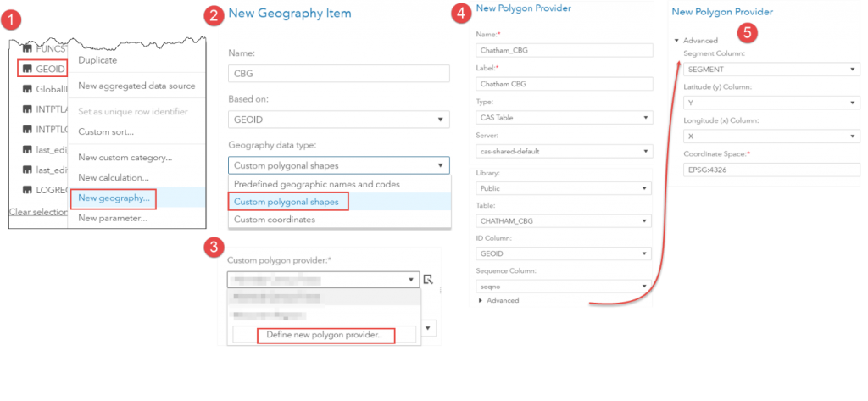
Task: Click the Label field Chatham CBG
Action: [x=564, y=84]
